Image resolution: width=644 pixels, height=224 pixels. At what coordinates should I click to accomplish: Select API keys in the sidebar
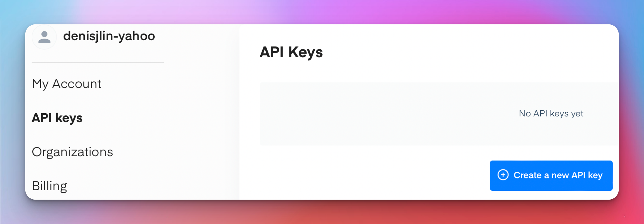pos(57,118)
